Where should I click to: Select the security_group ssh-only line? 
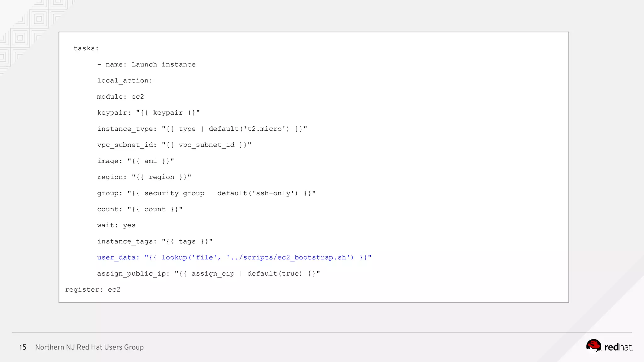206,193
